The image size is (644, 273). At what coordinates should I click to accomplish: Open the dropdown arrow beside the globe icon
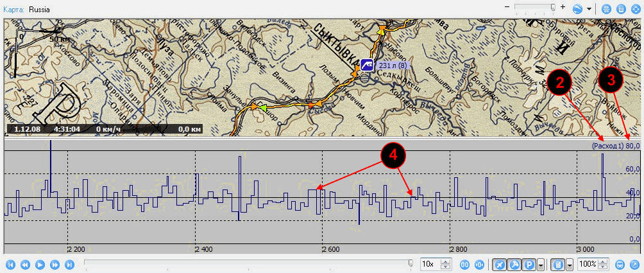coord(588,9)
